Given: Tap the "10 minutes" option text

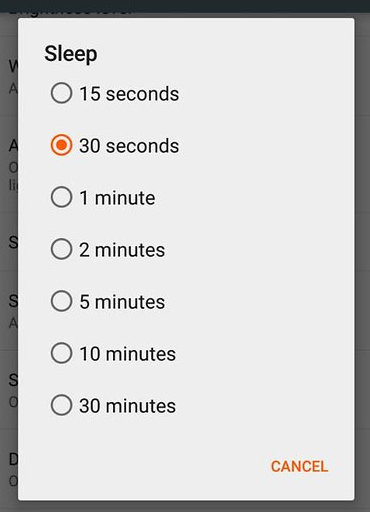Looking at the screenshot, I should click(127, 354).
